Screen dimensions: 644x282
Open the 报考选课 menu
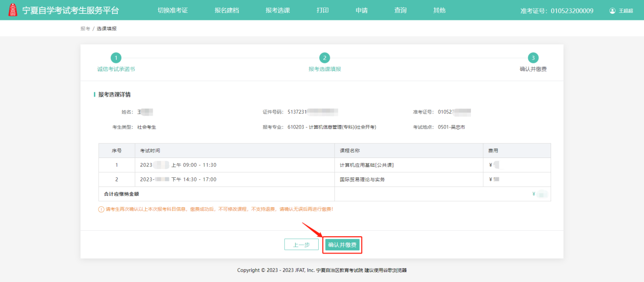[278, 10]
